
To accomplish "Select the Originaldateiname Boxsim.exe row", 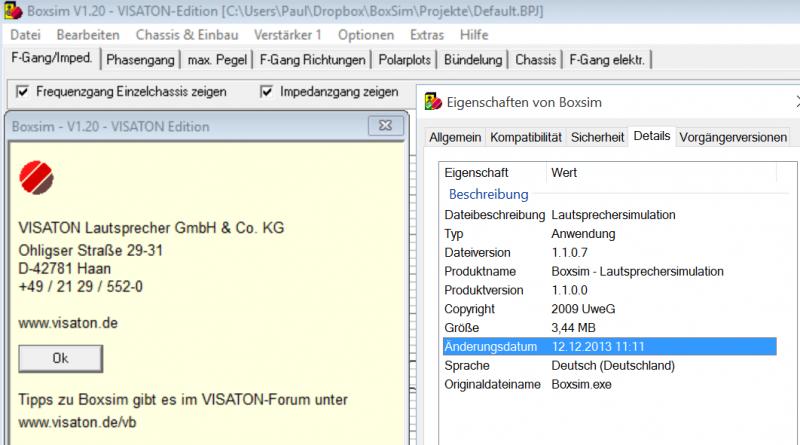I will coord(610,384).
